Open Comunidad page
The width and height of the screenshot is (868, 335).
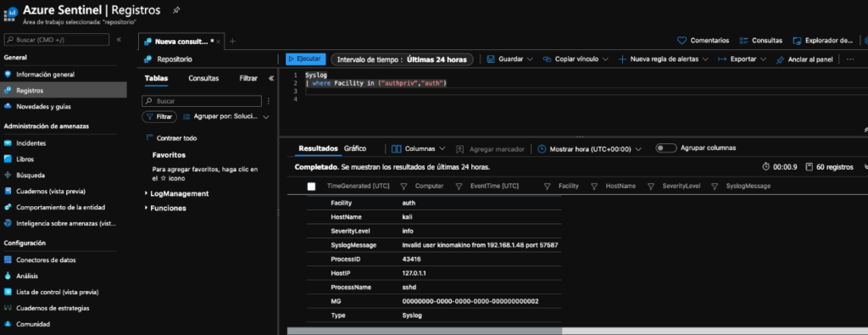pos(33,324)
